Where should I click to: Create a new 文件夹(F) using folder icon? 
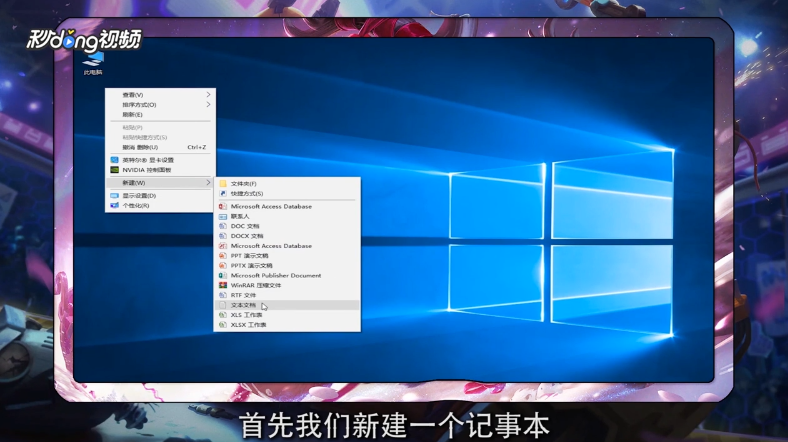223,184
